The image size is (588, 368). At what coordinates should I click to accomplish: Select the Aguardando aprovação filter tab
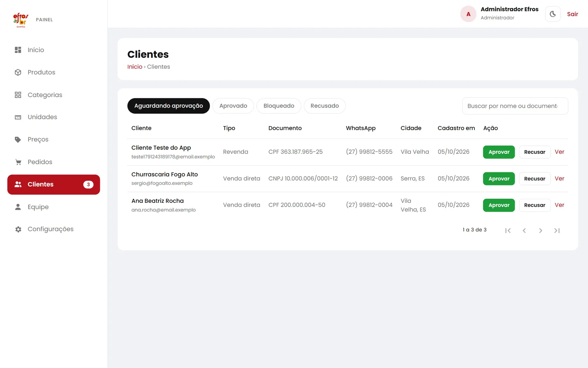pyautogui.click(x=169, y=106)
